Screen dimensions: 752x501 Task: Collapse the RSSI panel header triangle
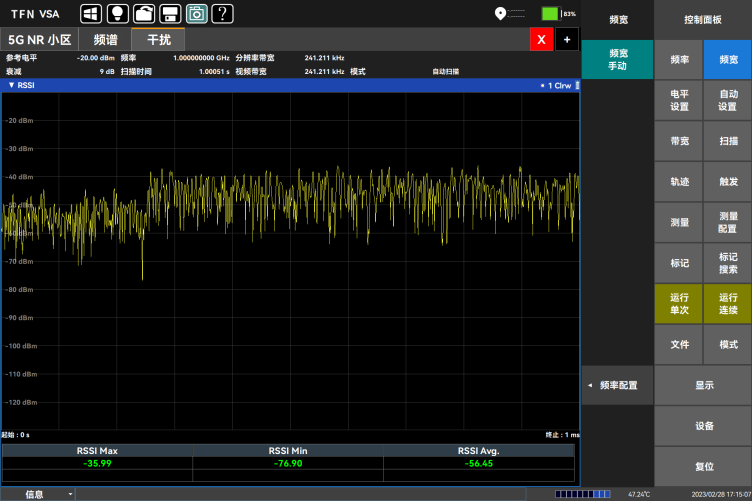click(x=11, y=85)
